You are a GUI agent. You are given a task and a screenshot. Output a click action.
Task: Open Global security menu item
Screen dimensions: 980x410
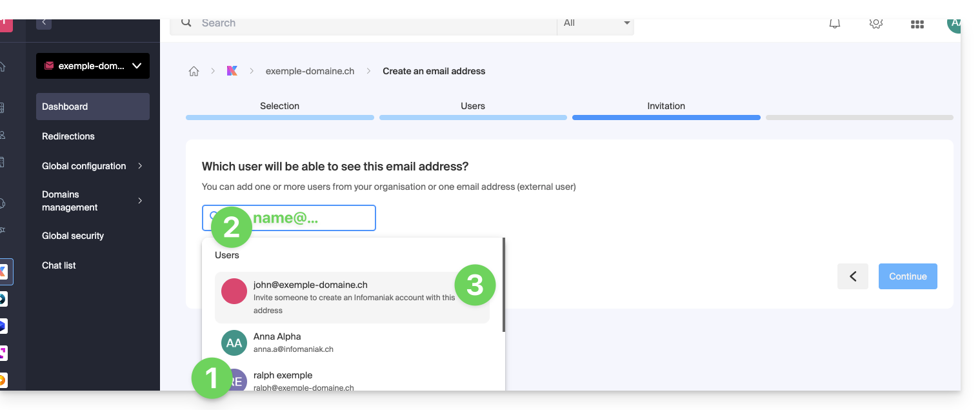[x=73, y=236]
